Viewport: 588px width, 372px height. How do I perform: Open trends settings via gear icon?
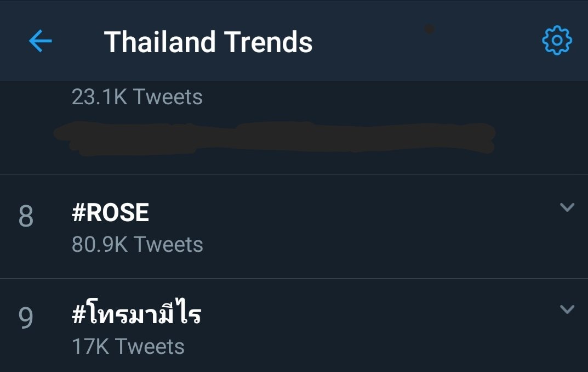[x=557, y=41]
